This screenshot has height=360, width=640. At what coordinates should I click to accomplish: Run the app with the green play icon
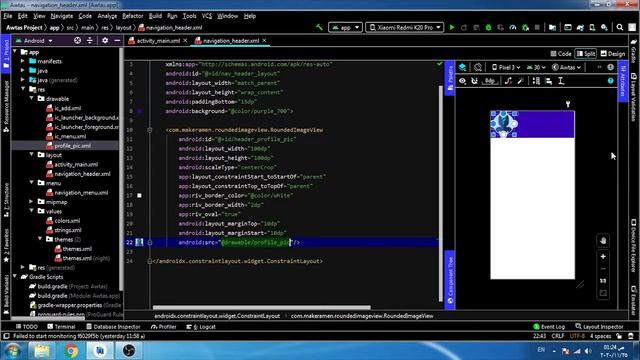click(x=452, y=27)
